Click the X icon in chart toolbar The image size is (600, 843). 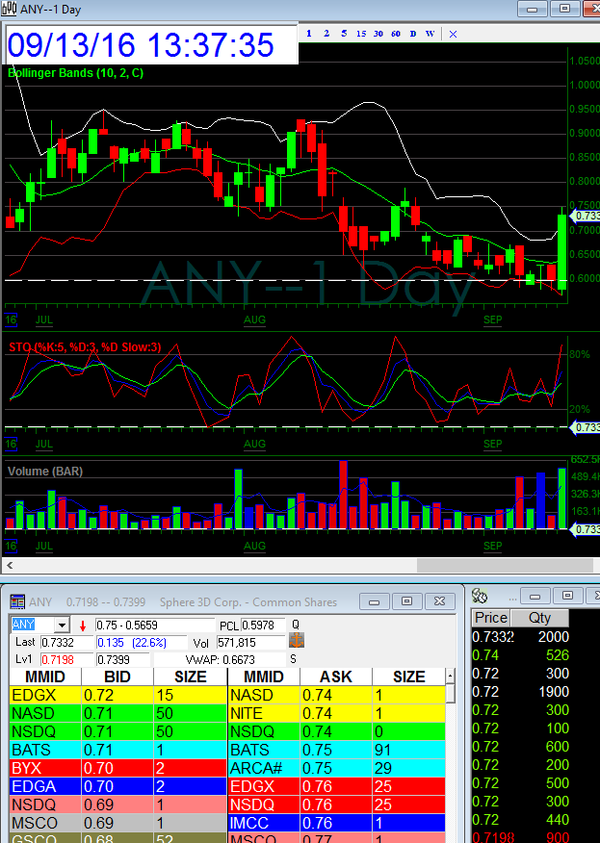(x=452, y=33)
